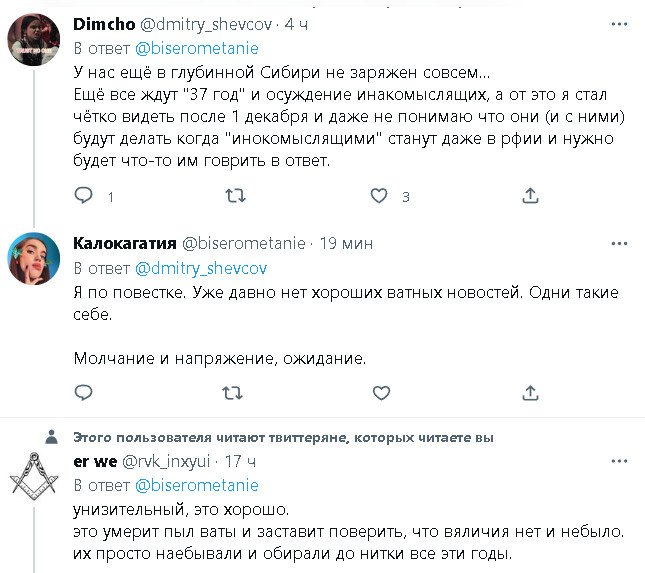Open Dimcho's profile avatar
Screen dimensions: 645x573
pyautogui.click(x=33, y=39)
